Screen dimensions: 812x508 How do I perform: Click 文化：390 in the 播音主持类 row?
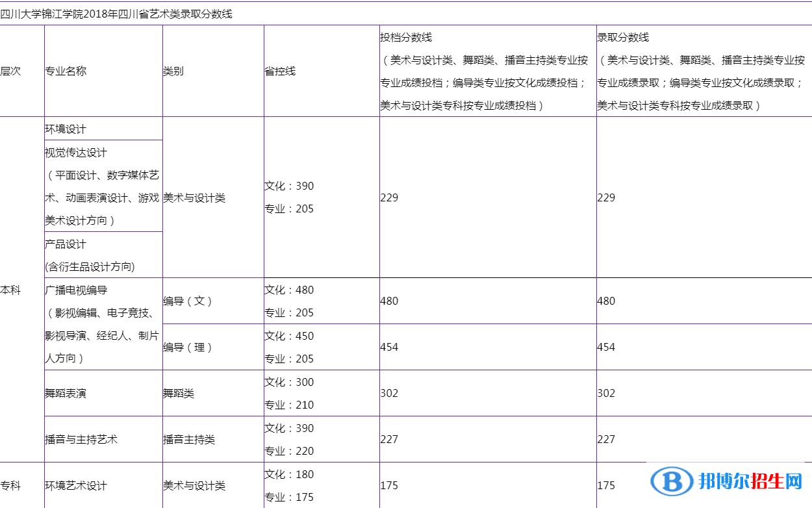[x=289, y=428]
